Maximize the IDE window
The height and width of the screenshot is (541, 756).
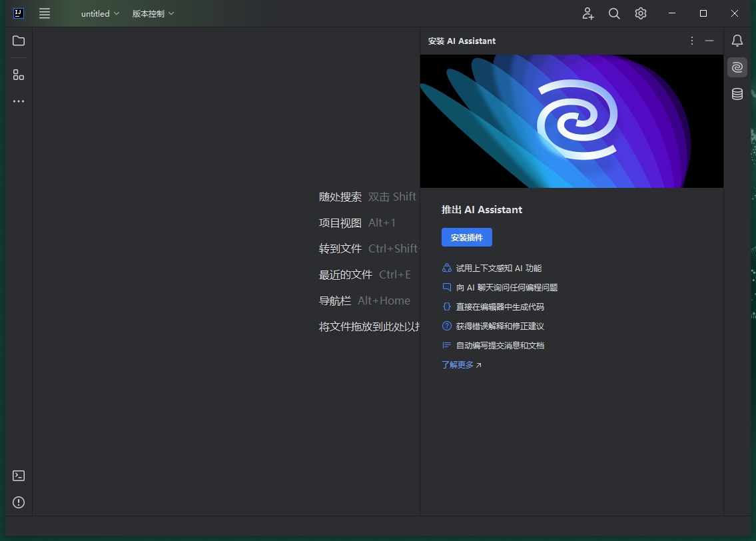[703, 13]
